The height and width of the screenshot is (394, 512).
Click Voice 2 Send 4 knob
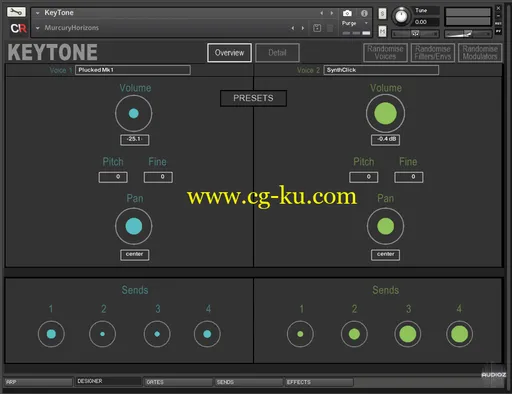[459, 334]
